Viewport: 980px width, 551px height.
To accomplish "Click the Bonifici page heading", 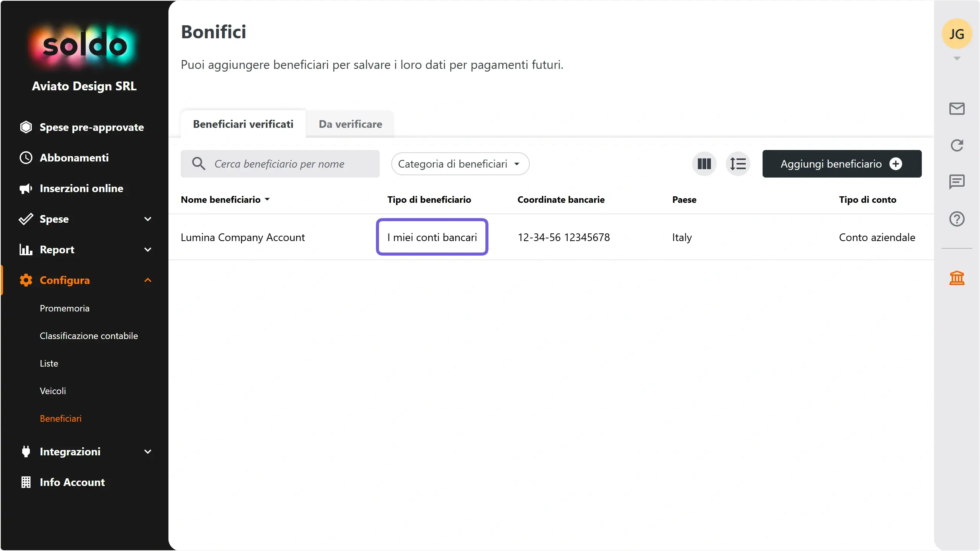I will (x=214, y=32).
